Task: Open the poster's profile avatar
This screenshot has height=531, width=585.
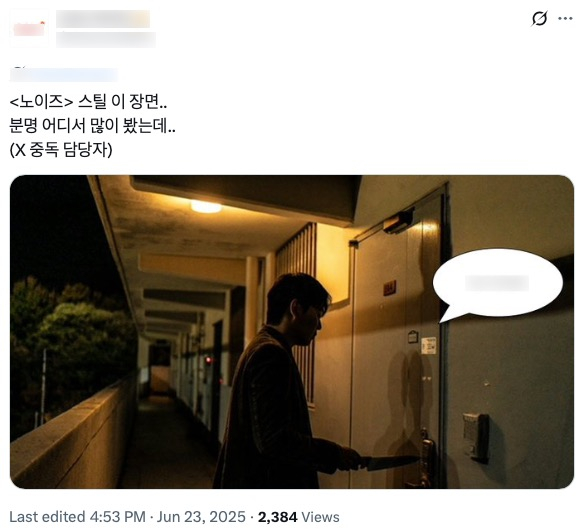Action: (29, 29)
